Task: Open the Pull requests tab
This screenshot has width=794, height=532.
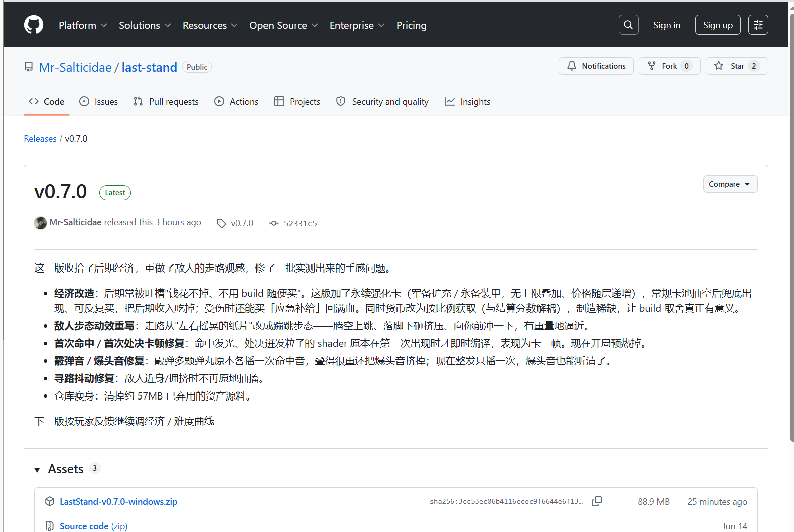Action: 166,102
